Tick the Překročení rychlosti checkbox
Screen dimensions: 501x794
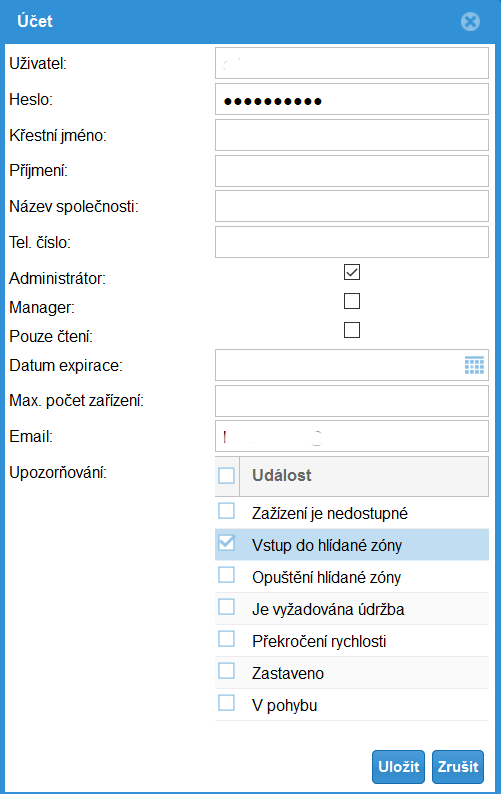(x=226, y=639)
